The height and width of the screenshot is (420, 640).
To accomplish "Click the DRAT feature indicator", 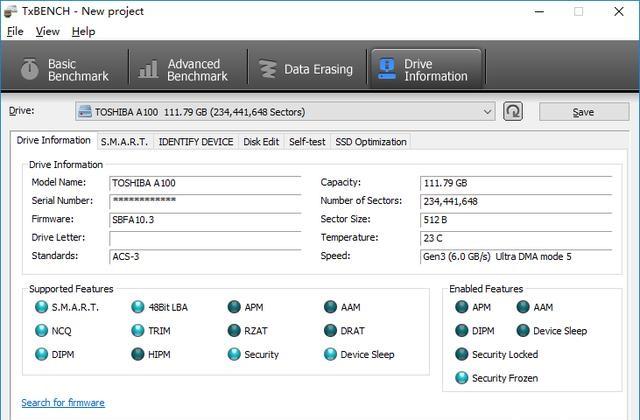I will [x=330, y=331].
